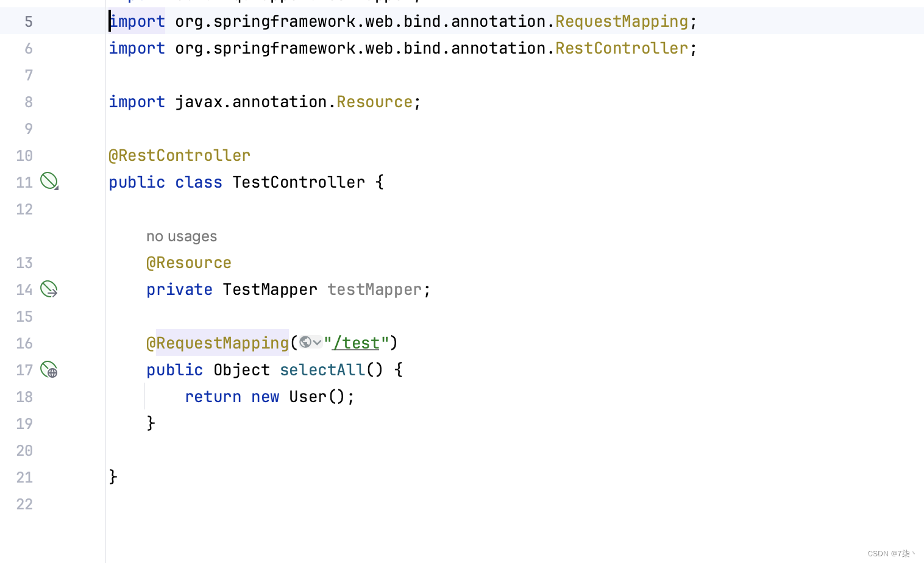Click the request mapping endpoint gutter icon on line 17

tap(49, 369)
